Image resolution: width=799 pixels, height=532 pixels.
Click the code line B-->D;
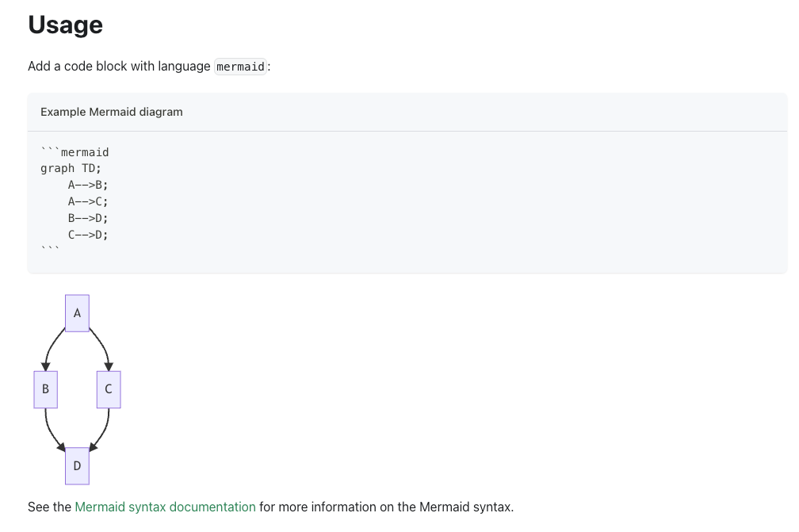tap(88, 218)
